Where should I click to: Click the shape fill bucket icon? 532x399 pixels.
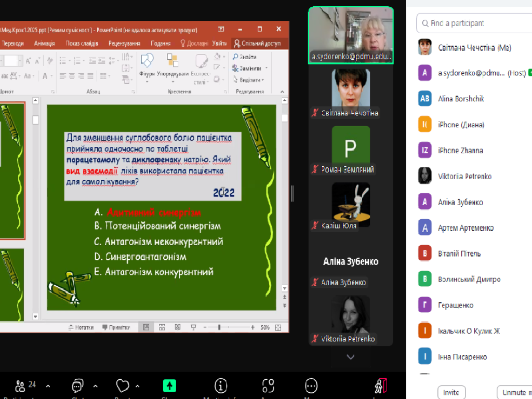218,57
